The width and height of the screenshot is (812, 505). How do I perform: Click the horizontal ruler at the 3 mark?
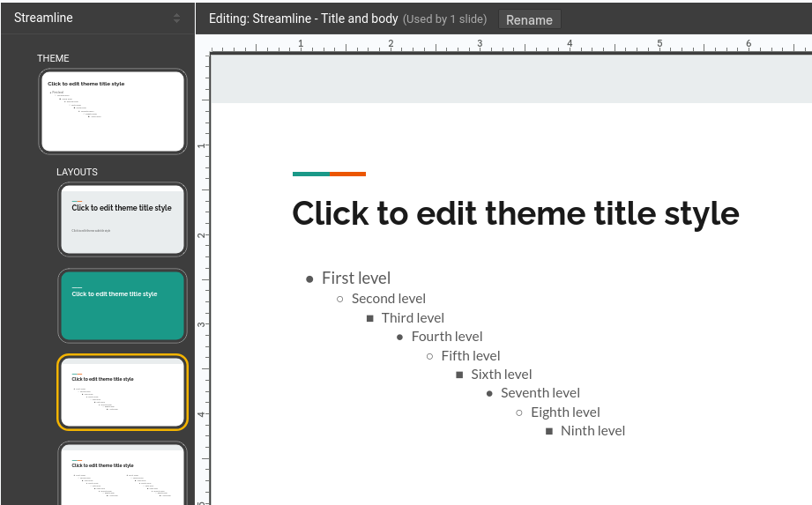coord(480,44)
